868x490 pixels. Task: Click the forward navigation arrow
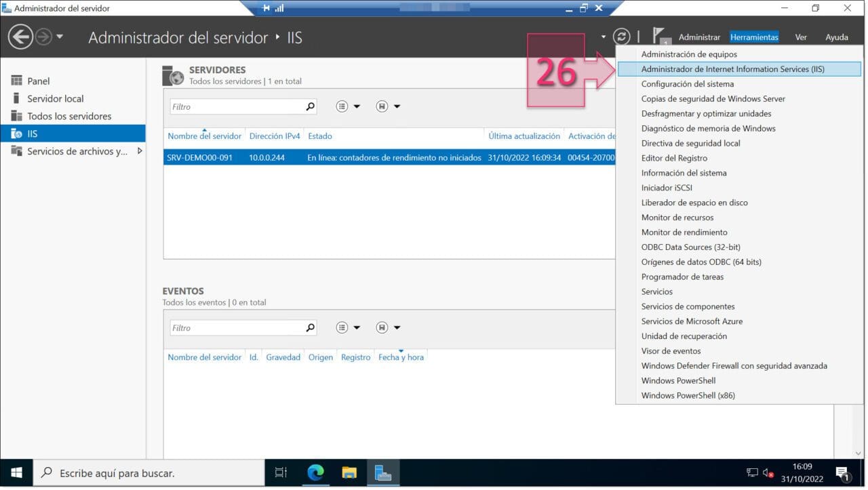point(43,37)
